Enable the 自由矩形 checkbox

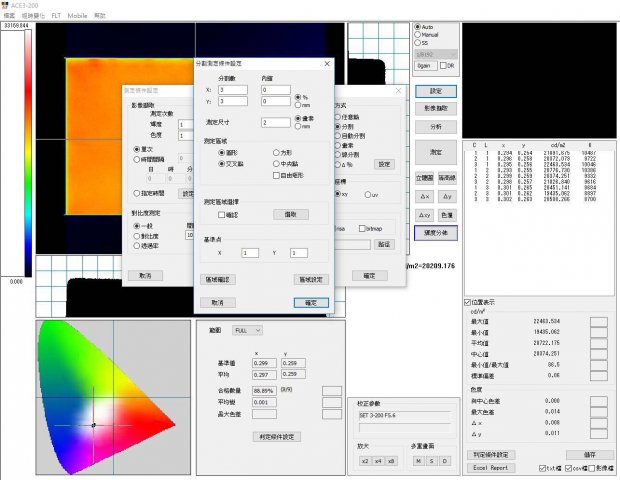(276, 175)
